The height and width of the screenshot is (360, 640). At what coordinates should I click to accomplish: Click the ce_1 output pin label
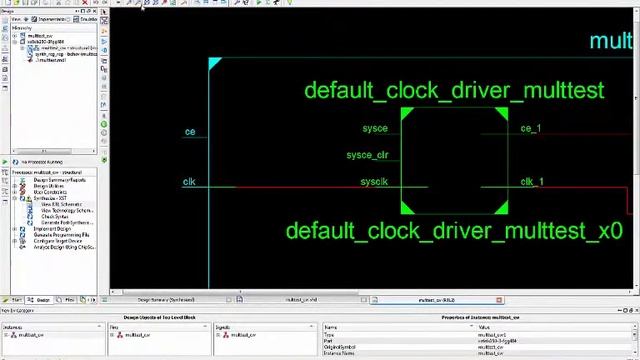pyautogui.click(x=531, y=128)
